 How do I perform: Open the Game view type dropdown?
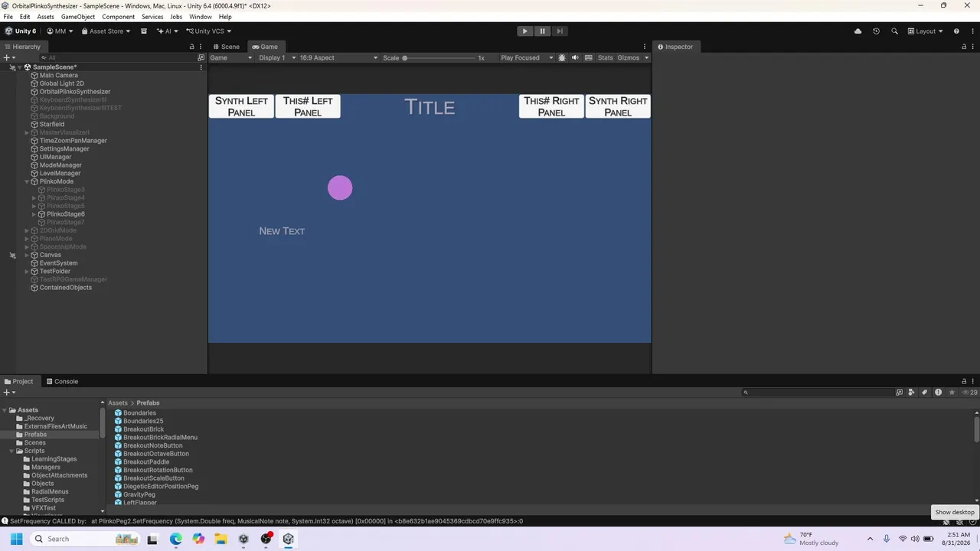(x=231, y=58)
